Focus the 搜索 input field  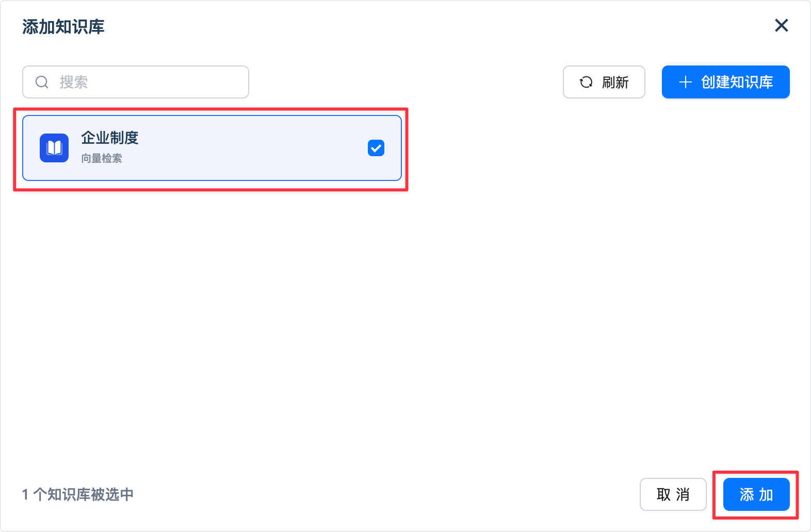click(x=155, y=82)
